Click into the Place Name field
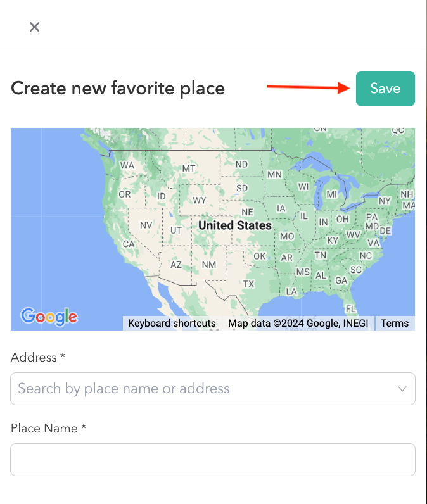This screenshot has width=427, height=504. 213,460
